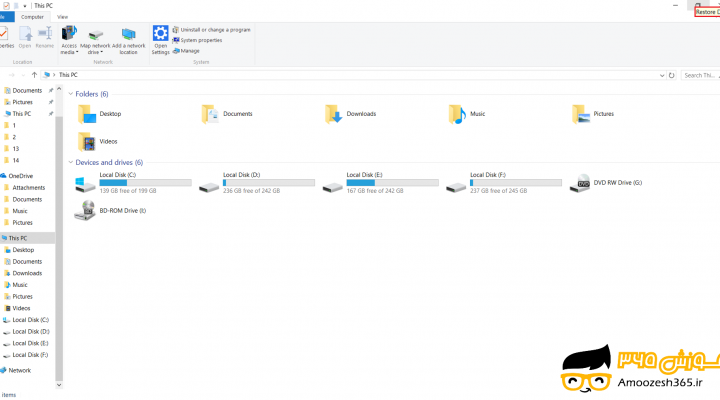Collapse Devices and drives (6) group

(71, 162)
